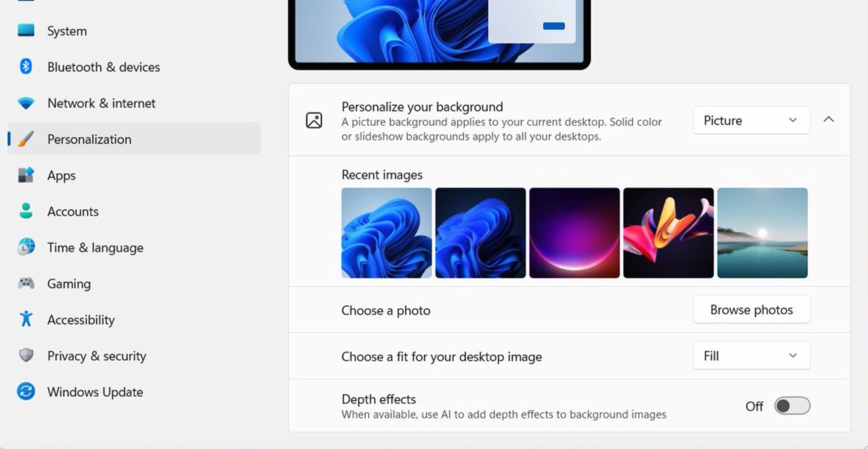Click the Depth effects AI description text
This screenshot has width=868, height=449.
[x=504, y=414]
